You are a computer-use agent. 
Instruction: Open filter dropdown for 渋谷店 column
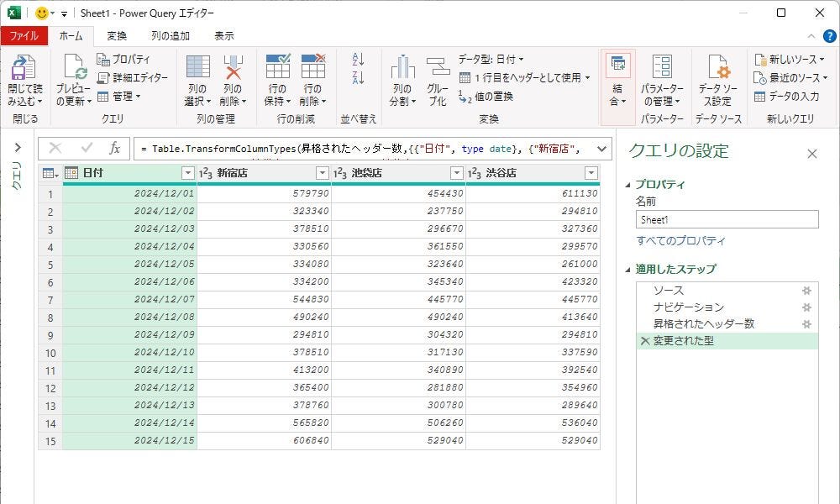point(591,173)
